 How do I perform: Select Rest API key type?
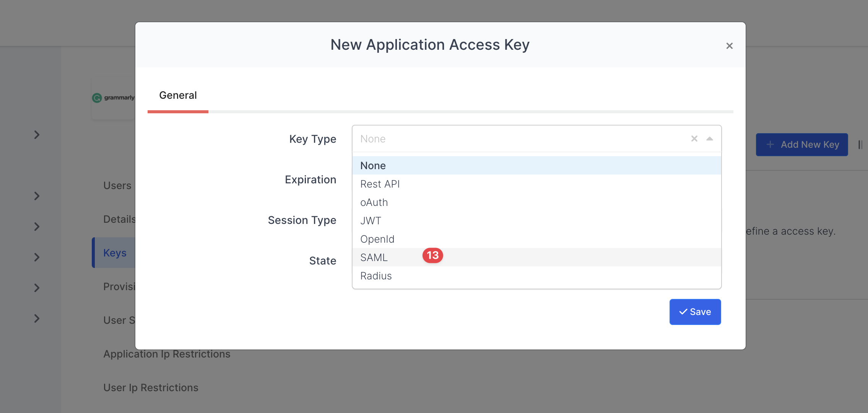pyautogui.click(x=380, y=184)
